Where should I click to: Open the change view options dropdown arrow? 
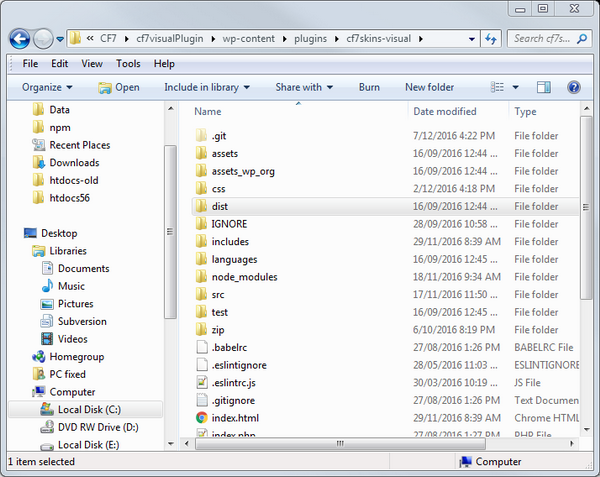[x=516, y=87]
